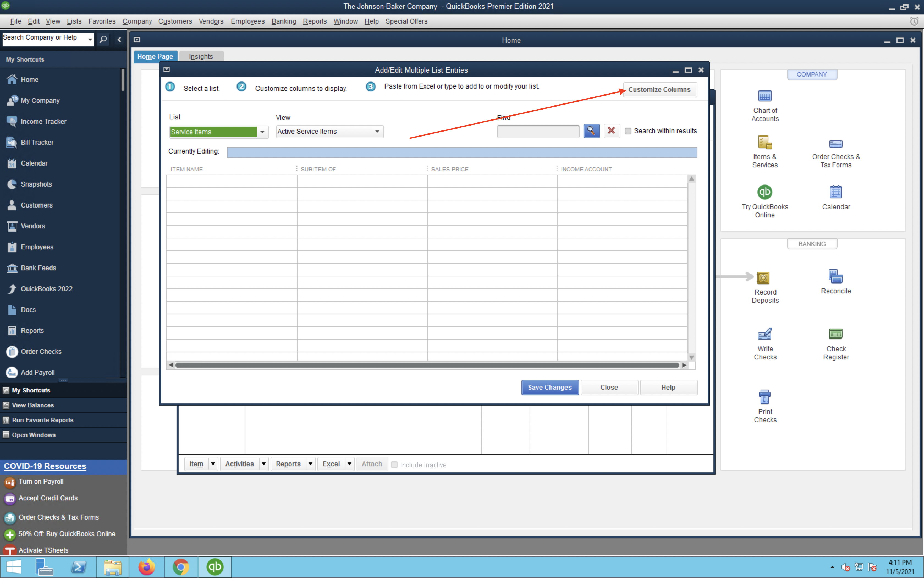924x578 pixels.
Task: Open Chrome from the taskbar
Action: pos(181,567)
